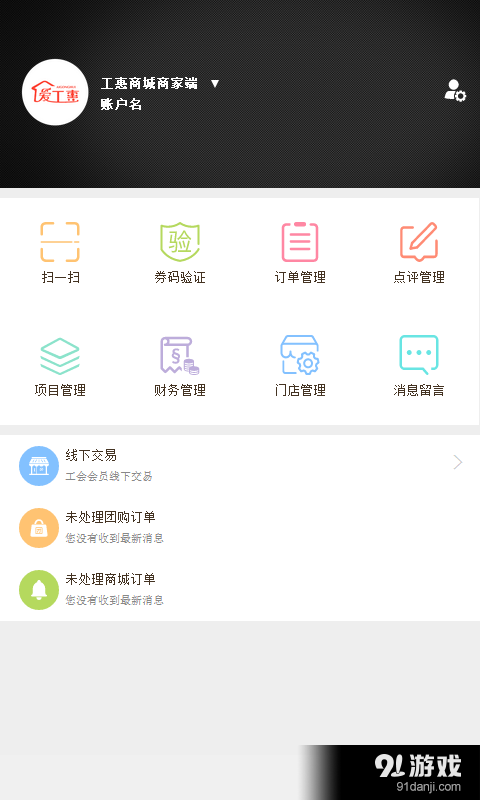The width and height of the screenshot is (480, 800).
Task: Open the 未处理团购订单 row title
Action: pos(110,517)
